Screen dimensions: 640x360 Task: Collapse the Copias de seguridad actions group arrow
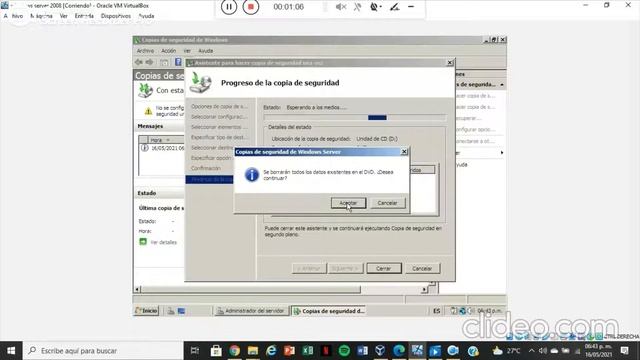(x=502, y=84)
